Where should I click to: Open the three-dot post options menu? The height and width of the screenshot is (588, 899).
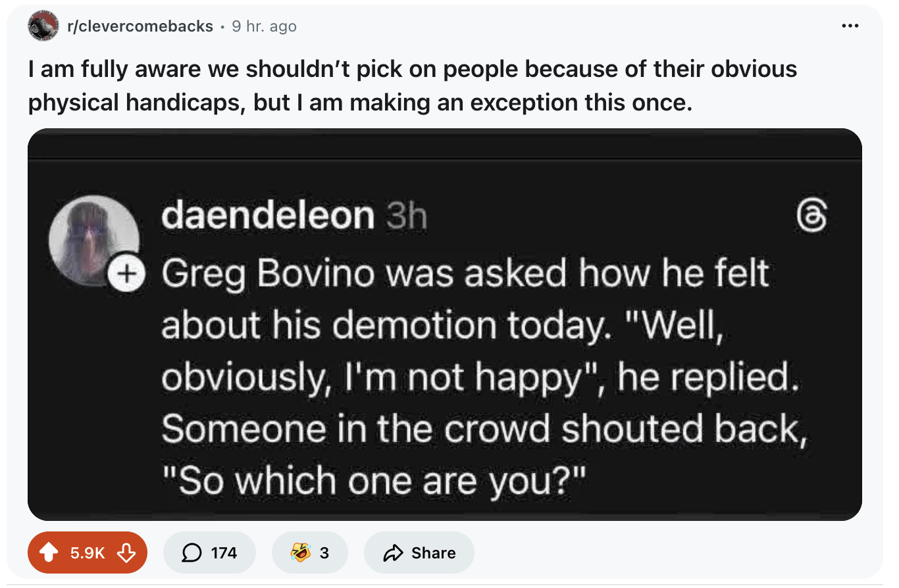850,26
